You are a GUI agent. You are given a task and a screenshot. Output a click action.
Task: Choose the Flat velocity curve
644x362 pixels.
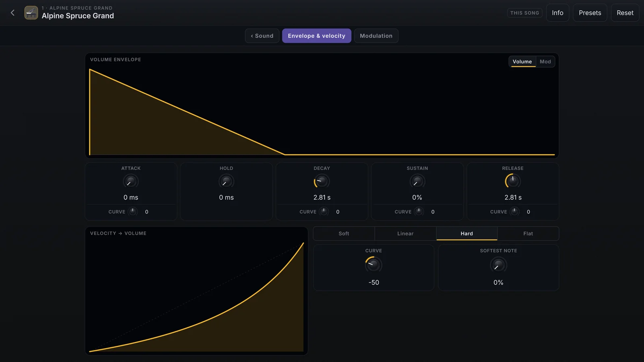(x=528, y=234)
